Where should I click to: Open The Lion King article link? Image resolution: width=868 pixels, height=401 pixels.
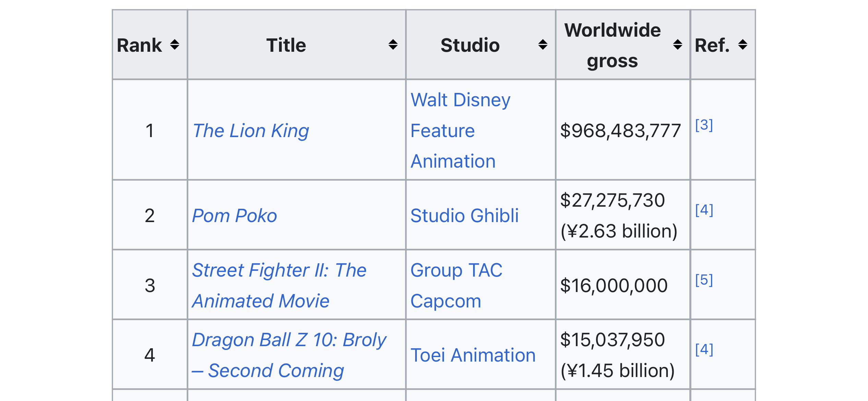(251, 131)
